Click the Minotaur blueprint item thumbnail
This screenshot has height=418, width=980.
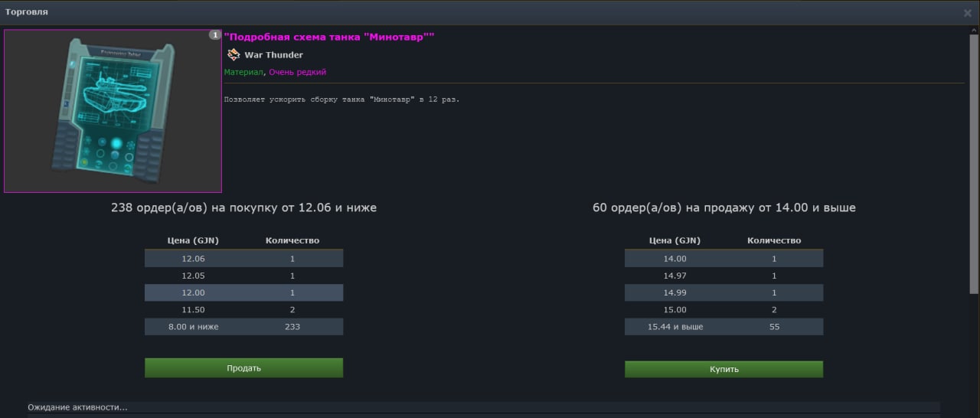113,111
